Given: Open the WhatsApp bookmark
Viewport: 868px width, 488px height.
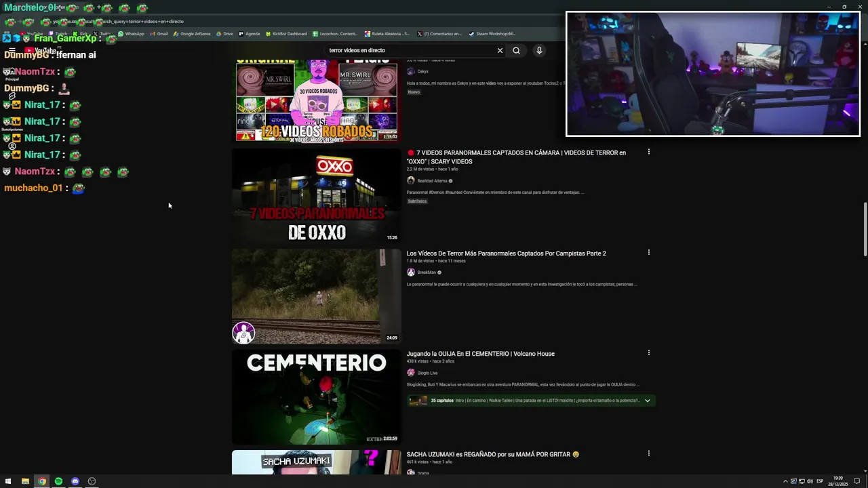Looking at the screenshot, I should pyautogui.click(x=131, y=33).
